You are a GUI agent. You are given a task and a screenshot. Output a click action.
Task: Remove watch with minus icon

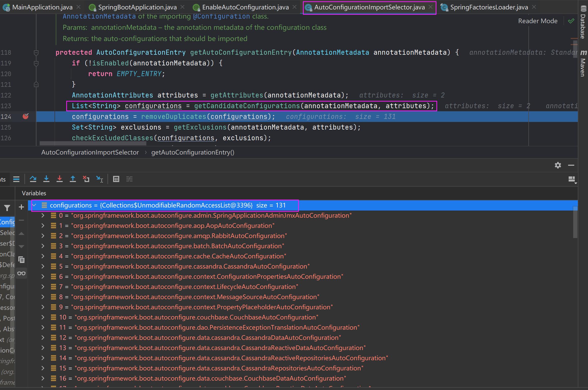tap(21, 220)
